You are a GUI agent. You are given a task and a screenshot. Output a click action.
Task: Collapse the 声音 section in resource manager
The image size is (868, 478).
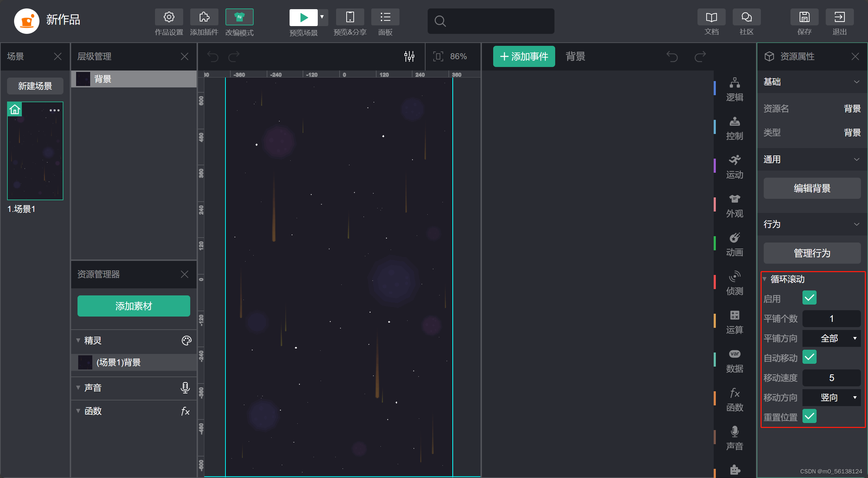pyautogui.click(x=78, y=388)
